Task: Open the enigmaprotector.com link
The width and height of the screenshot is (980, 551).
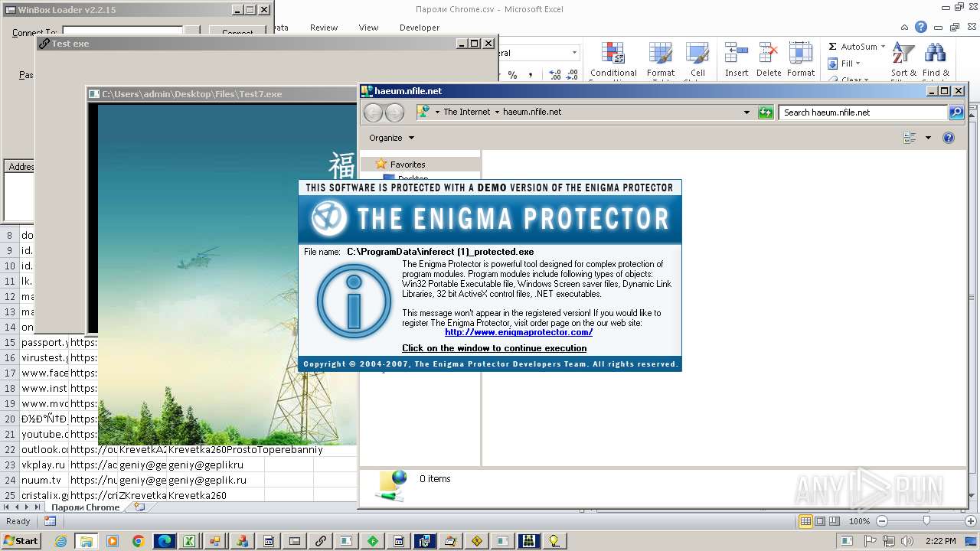Action: (x=518, y=332)
